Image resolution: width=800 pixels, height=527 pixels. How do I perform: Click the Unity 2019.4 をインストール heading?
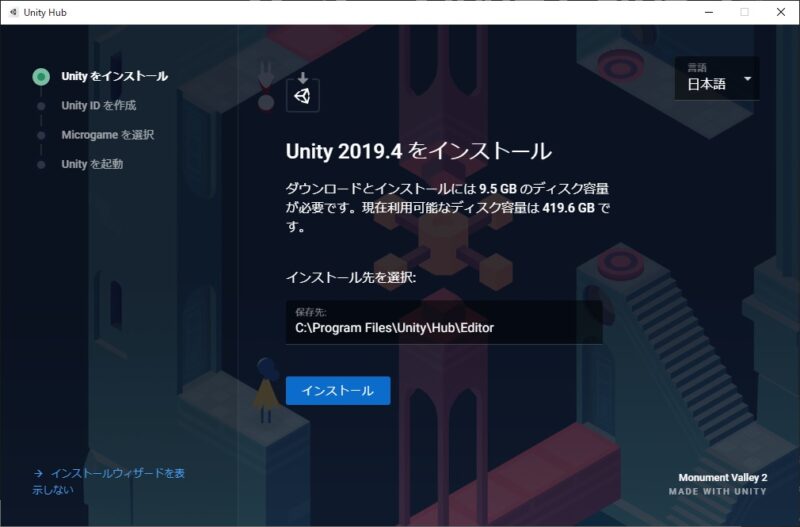pos(418,151)
